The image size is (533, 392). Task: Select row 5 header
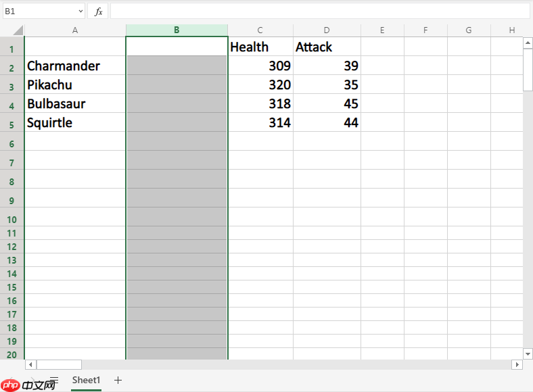pos(12,122)
